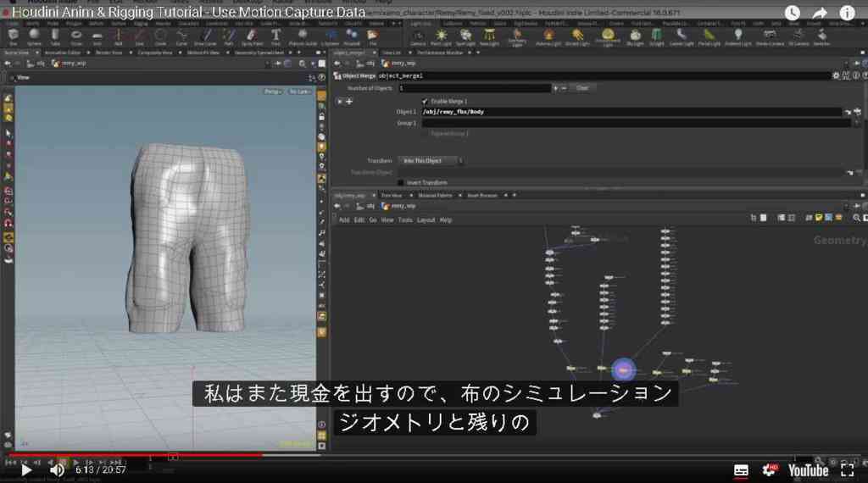
Task: Click the Clear button beside Number of Objects
Action: click(x=582, y=88)
